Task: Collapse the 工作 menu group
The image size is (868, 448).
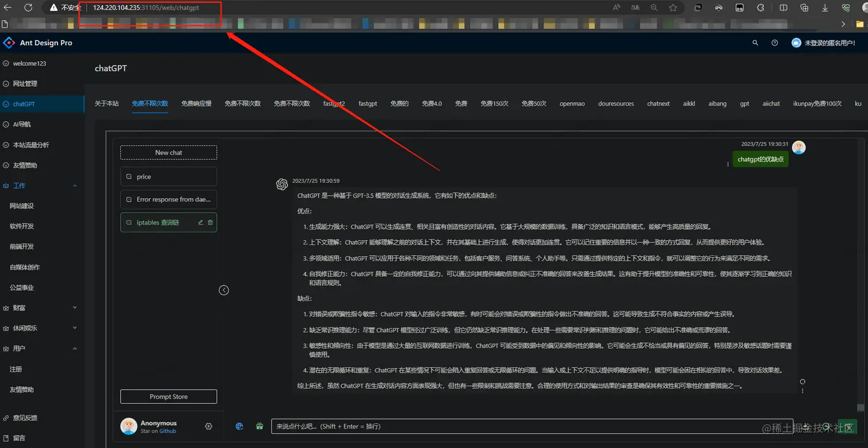Action: tap(75, 186)
